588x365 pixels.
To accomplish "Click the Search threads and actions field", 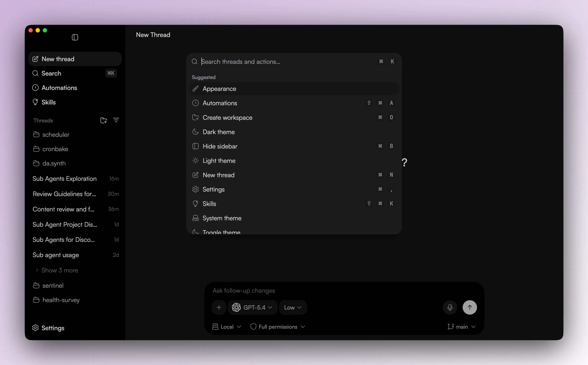I will click(x=287, y=62).
